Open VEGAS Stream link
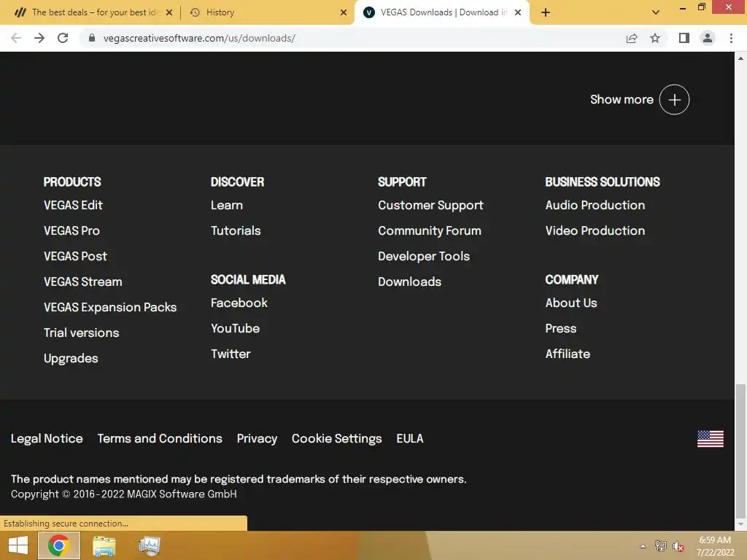The width and height of the screenshot is (747, 560). [x=83, y=282]
